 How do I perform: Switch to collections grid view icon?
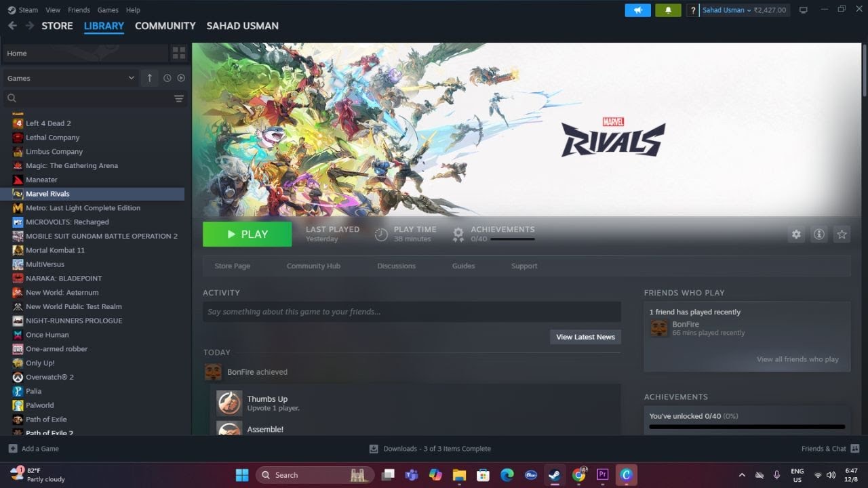179,53
